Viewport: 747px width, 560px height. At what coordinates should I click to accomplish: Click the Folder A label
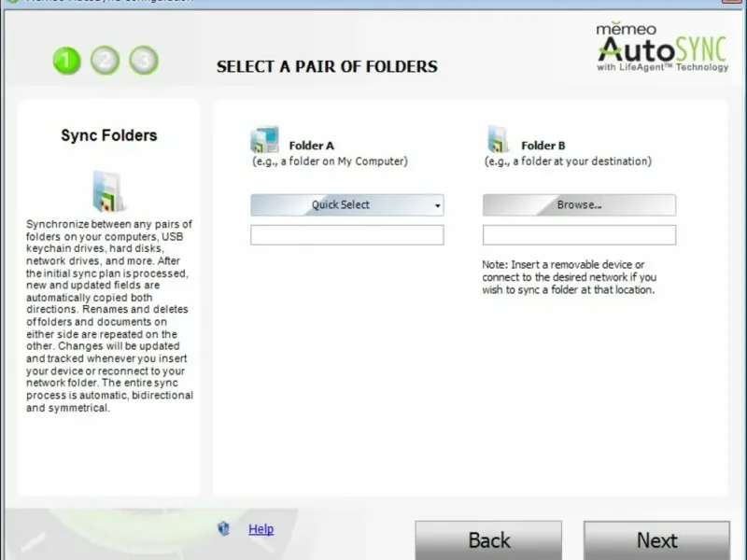click(x=312, y=146)
